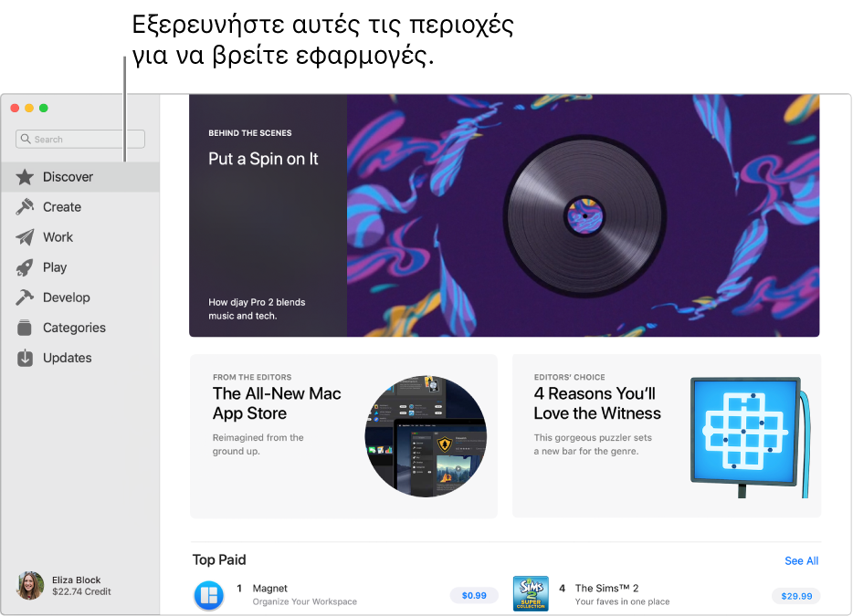
Task: Click the Play rocket icon
Action: click(x=25, y=267)
